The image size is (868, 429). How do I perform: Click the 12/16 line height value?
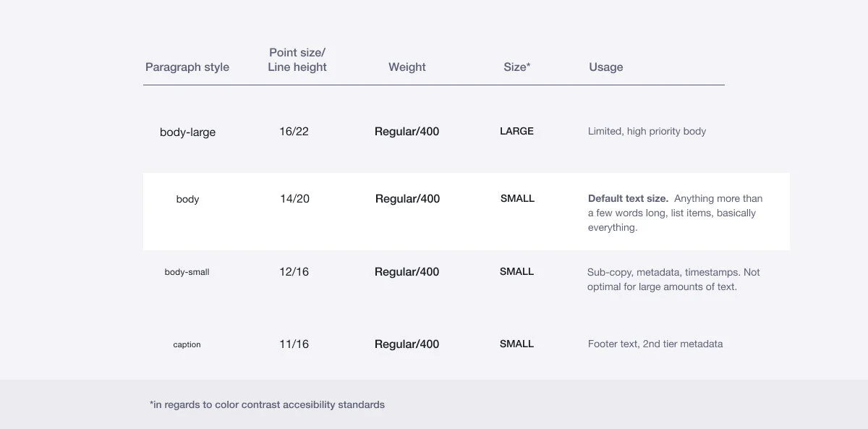[x=294, y=272]
